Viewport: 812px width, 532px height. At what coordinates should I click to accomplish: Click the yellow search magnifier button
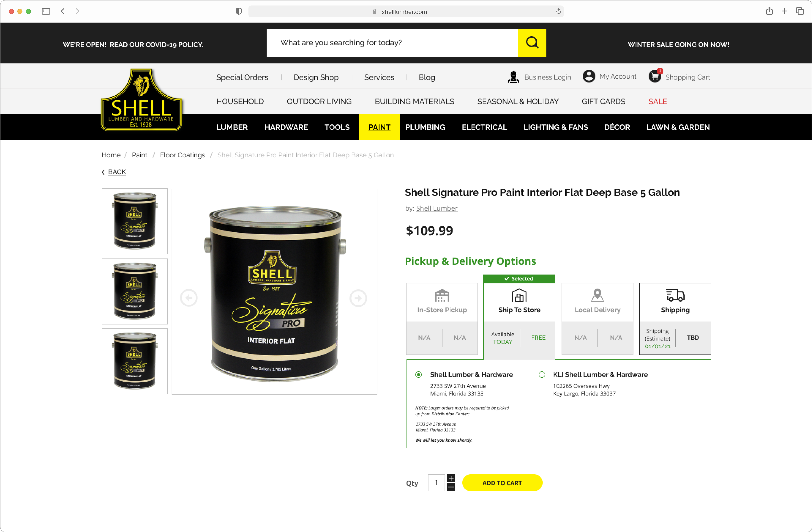(532, 43)
